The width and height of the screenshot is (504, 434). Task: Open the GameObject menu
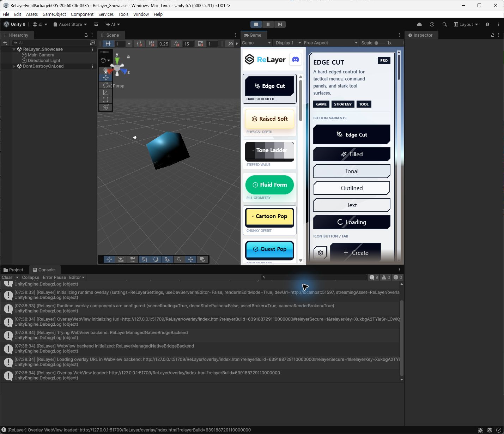tap(54, 14)
